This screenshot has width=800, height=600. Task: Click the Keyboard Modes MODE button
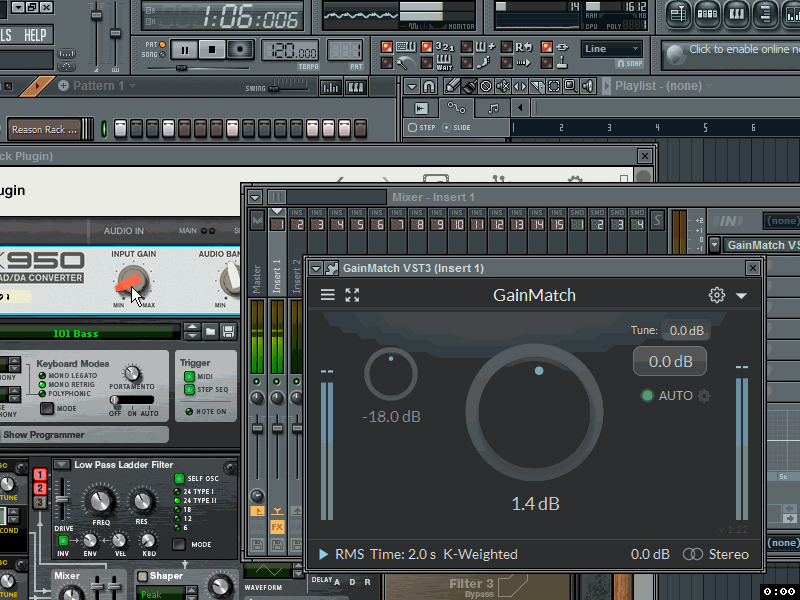pyautogui.click(x=47, y=409)
